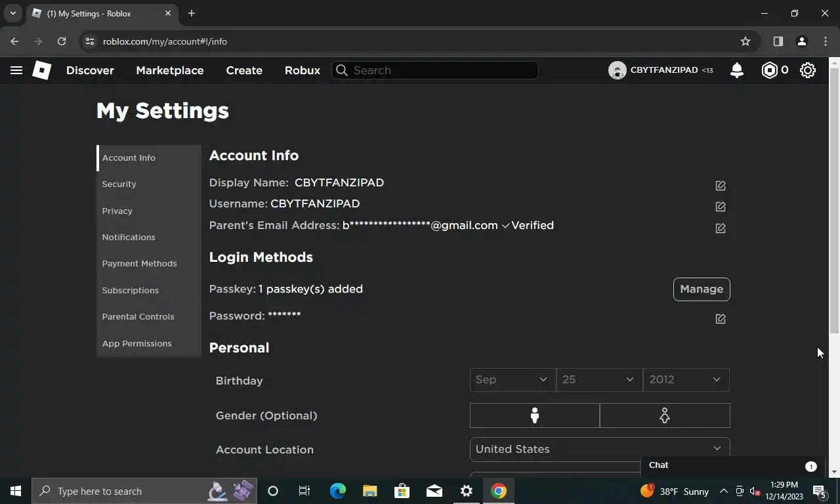
Task: Click the browser back arrow
Action: [14, 41]
